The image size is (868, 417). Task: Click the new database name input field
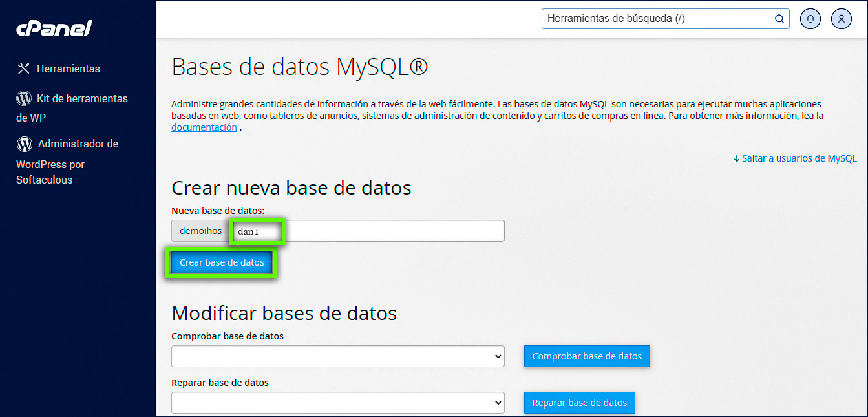tap(368, 231)
